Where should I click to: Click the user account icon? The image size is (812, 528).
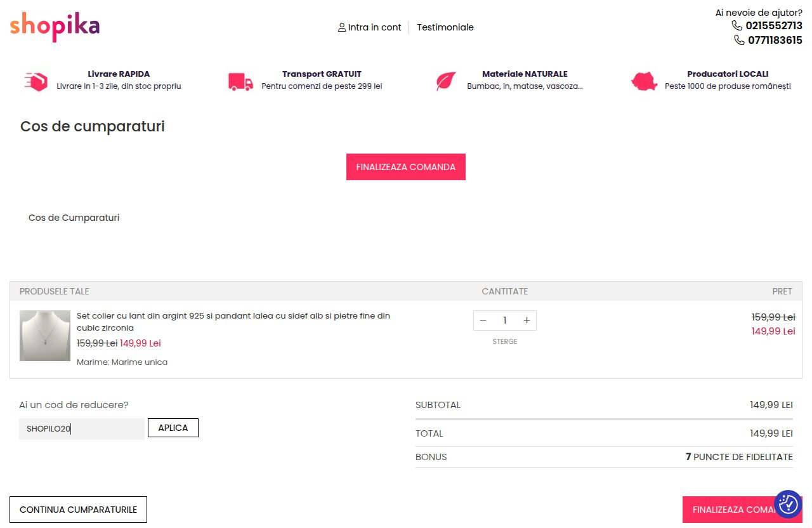coord(342,27)
